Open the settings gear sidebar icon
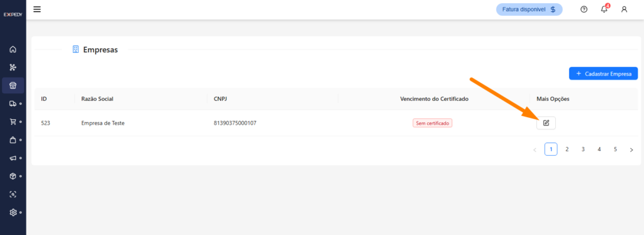Screen dimensions: 644x235 click(13, 212)
